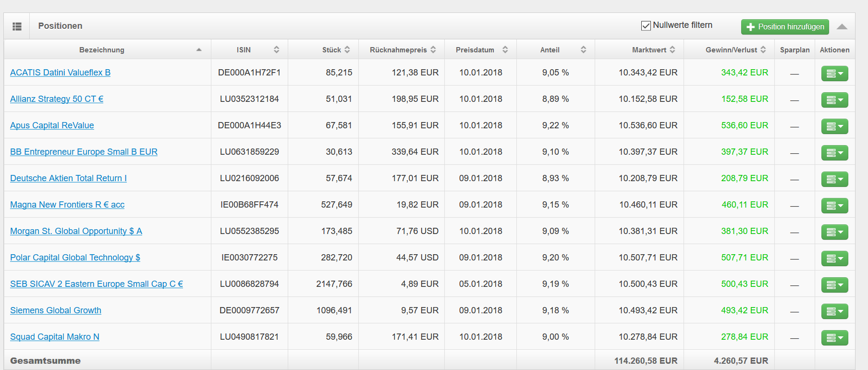Open actions dropdown for ACATIS Datini Valueflex B
868x370 pixels.
tap(834, 74)
